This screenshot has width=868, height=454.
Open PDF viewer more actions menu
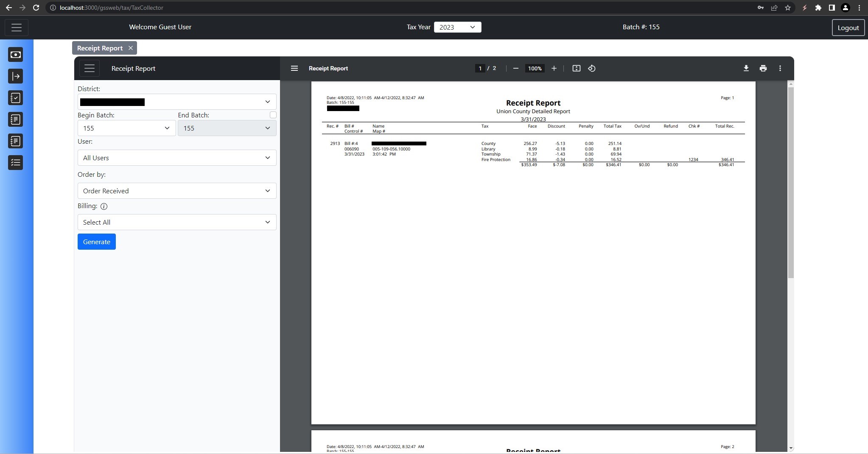point(780,68)
